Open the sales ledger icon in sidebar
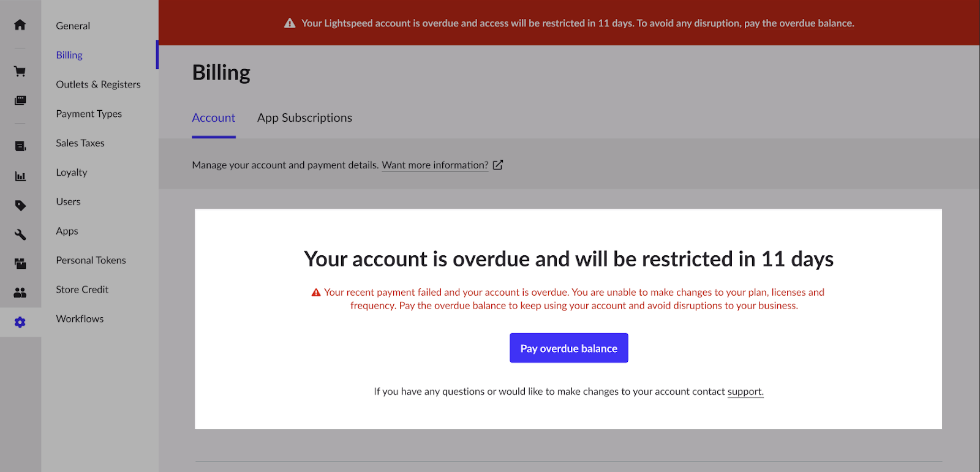This screenshot has height=472, width=980. 20,146
